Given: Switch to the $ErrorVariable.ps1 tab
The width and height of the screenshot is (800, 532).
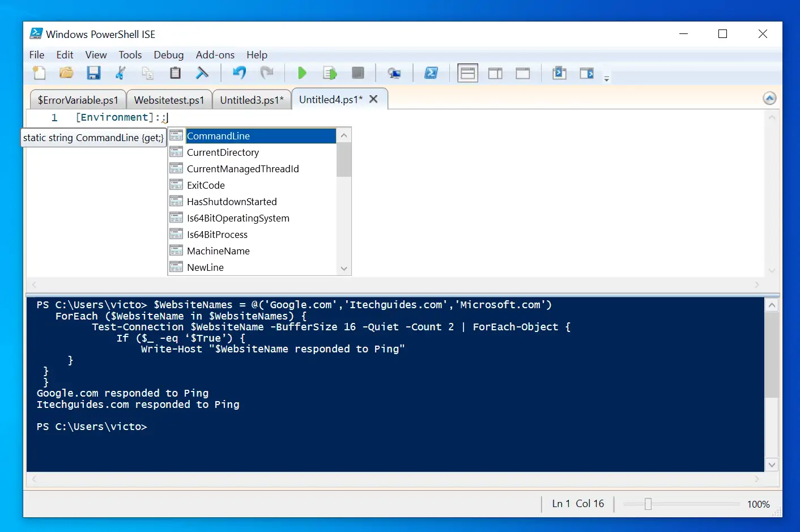Looking at the screenshot, I should 78,100.
